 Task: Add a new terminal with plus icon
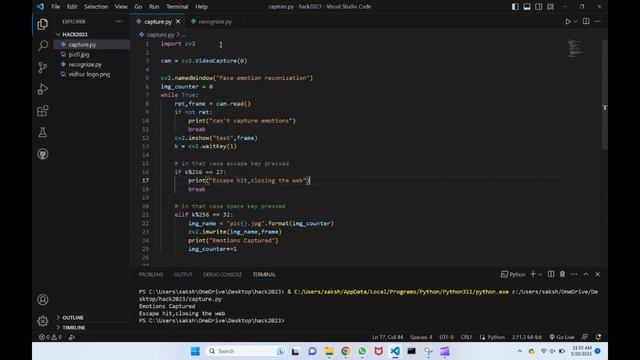pos(533,274)
